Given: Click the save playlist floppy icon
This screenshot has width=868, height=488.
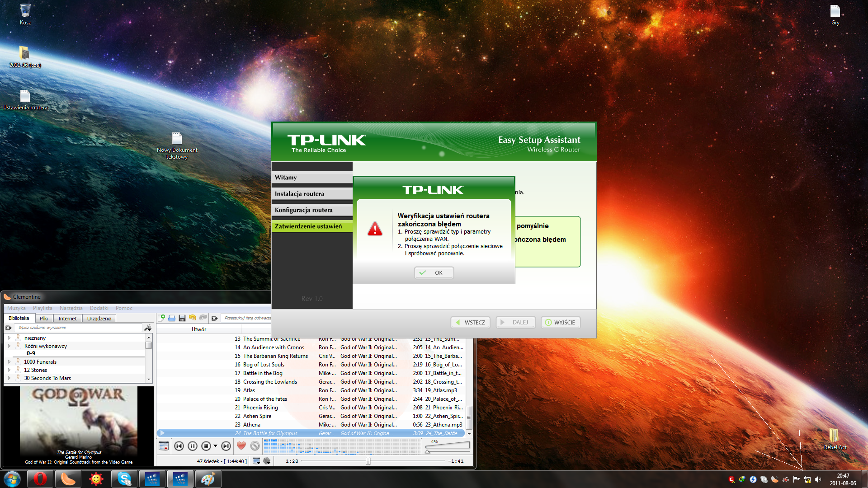Looking at the screenshot, I should point(182,318).
